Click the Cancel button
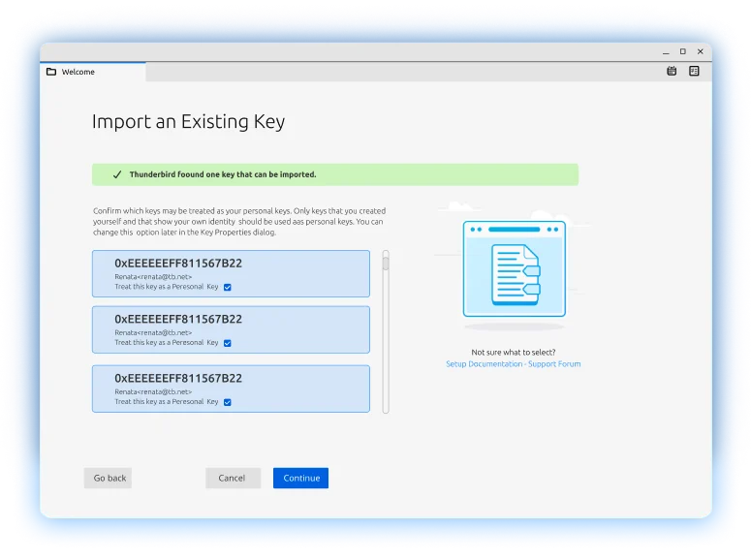Image resolution: width=751 pixels, height=560 pixels. coord(234,478)
